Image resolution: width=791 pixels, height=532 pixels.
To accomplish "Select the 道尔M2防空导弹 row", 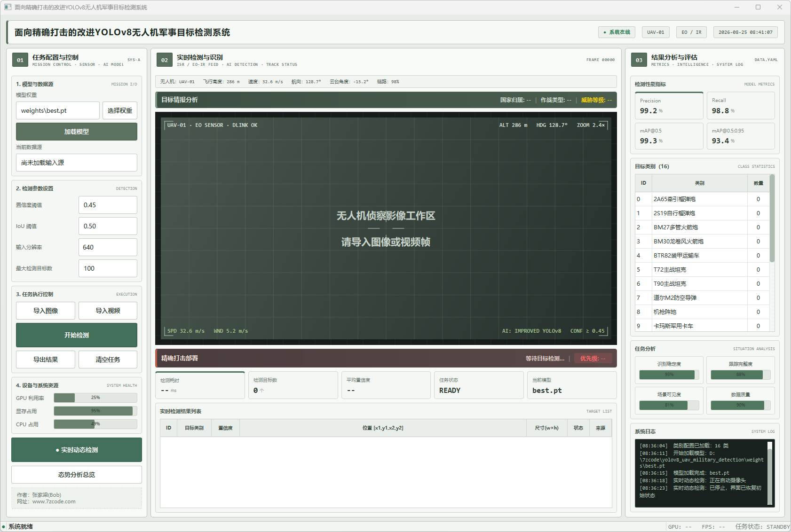I will click(702, 298).
